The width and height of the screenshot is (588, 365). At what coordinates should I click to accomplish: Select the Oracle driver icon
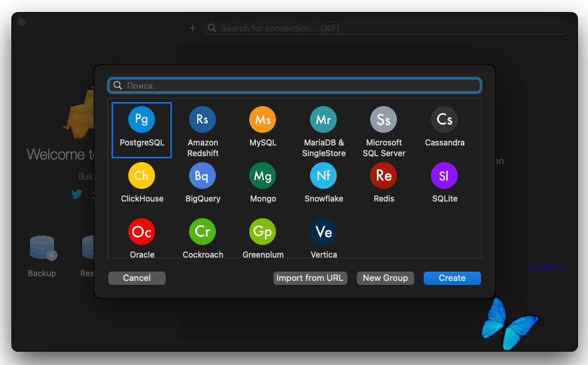coord(142,232)
